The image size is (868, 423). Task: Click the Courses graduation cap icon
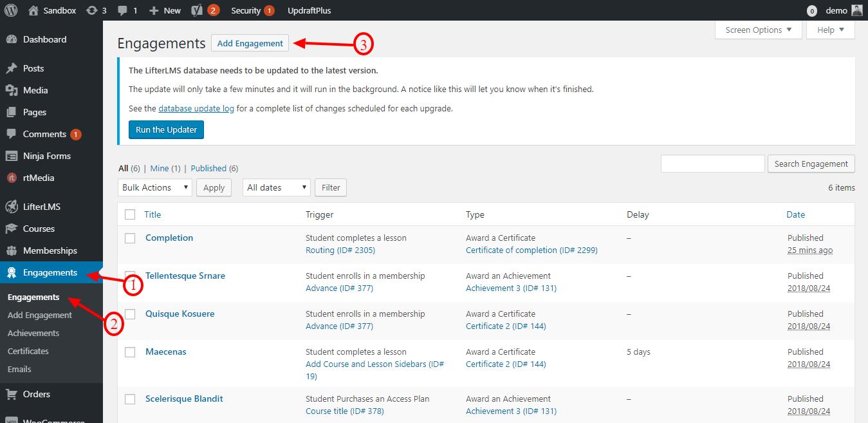(12, 229)
